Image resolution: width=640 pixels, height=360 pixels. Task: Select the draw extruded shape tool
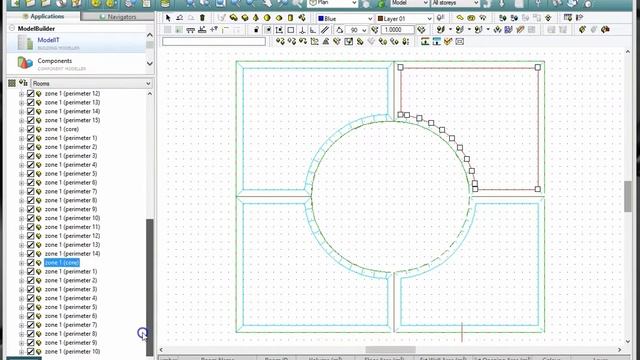point(233,18)
